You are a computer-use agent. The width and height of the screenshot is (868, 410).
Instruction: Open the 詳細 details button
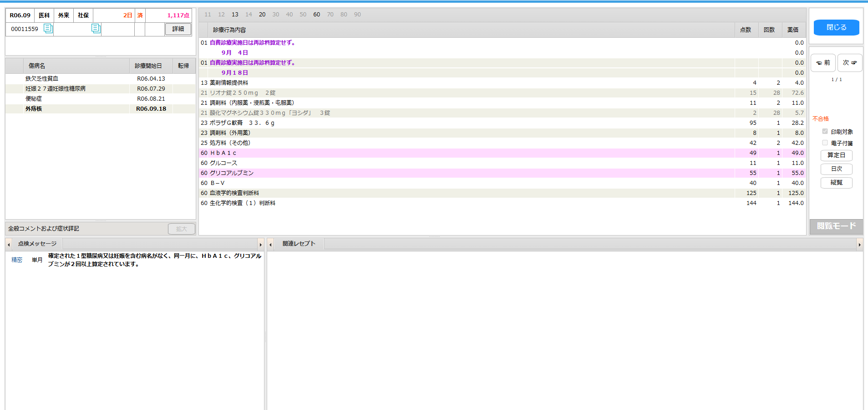point(178,29)
